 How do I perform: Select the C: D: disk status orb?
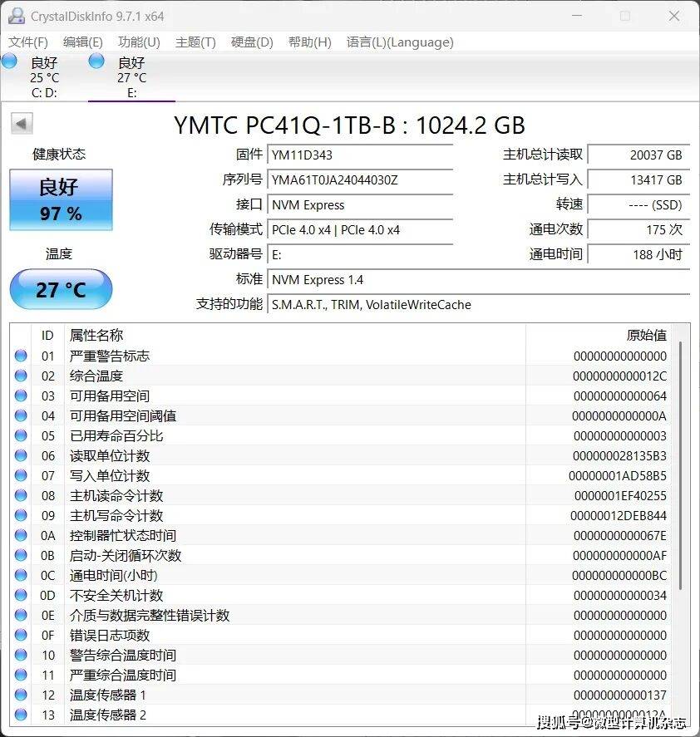[x=10, y=61]
